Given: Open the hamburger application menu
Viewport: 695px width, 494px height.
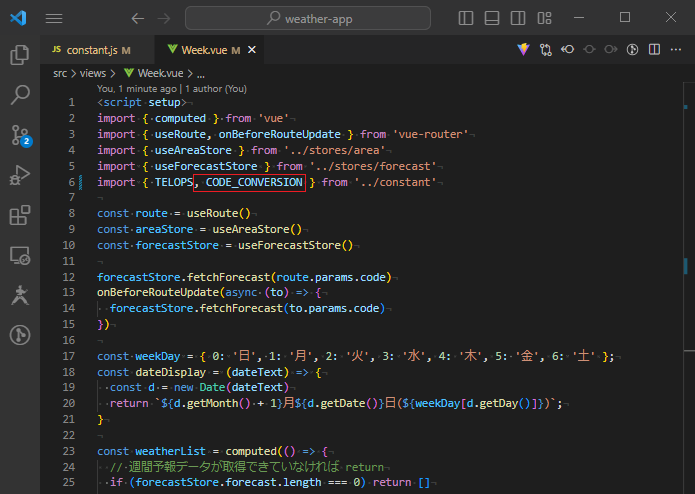Looking at the screenshot, I should click(x=54, y=18).
